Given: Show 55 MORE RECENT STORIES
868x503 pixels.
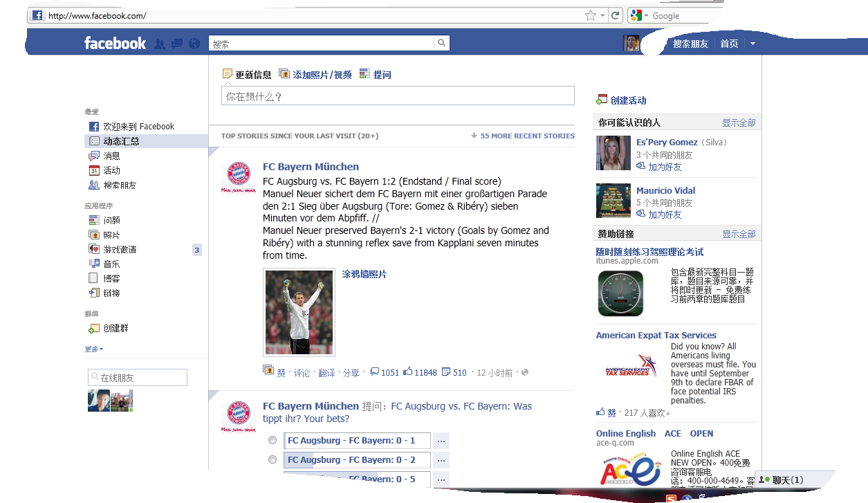Looking at the screenshot, I should (x=523, y=136).
